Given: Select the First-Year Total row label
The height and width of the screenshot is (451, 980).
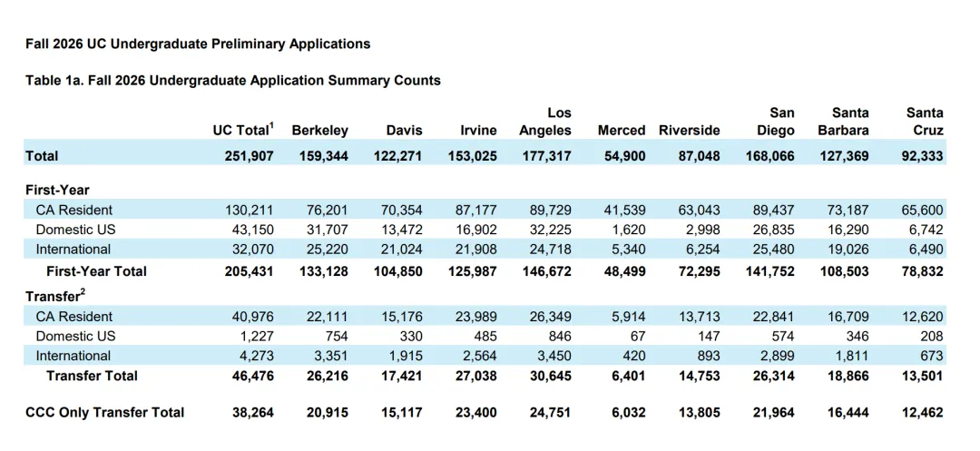Looking at the screenshot, I should coord(96,271).
